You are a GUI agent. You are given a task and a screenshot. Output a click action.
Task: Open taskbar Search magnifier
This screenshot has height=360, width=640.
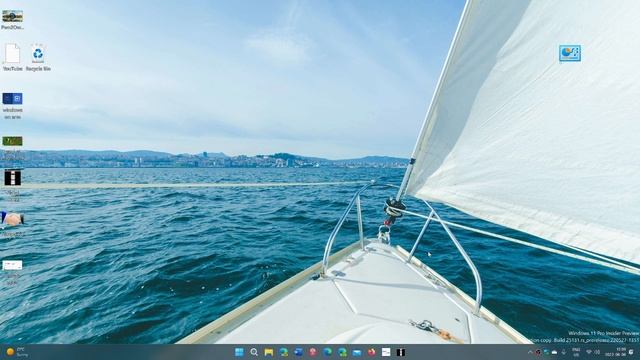pyautogui.click(x=254, y=352)
